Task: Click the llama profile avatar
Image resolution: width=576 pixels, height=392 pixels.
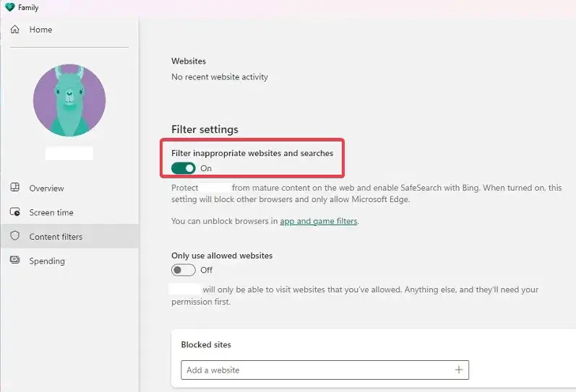Action: [69, 100]
